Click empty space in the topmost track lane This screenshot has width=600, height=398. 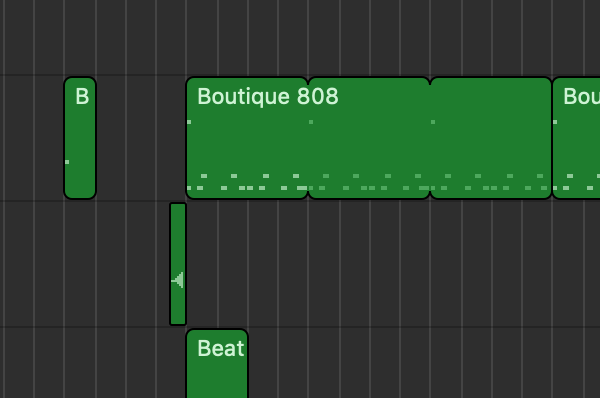pos(300,37)
